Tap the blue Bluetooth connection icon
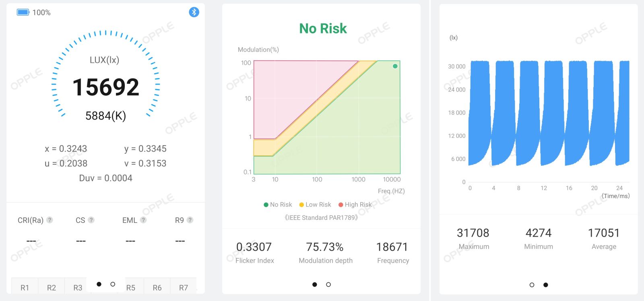 (194, 12)
